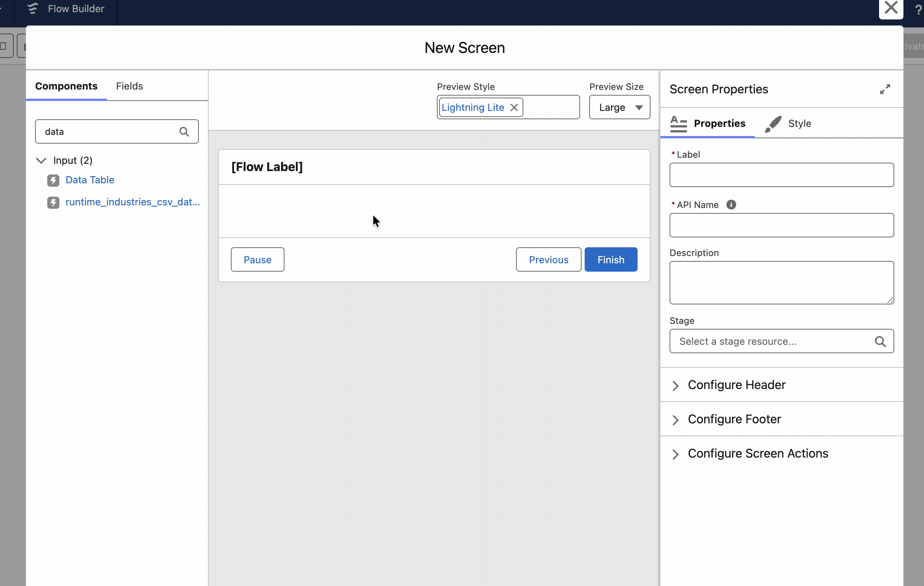The image size is (924, 586).
Task: Click the API Name info icon
Action: 731,205
